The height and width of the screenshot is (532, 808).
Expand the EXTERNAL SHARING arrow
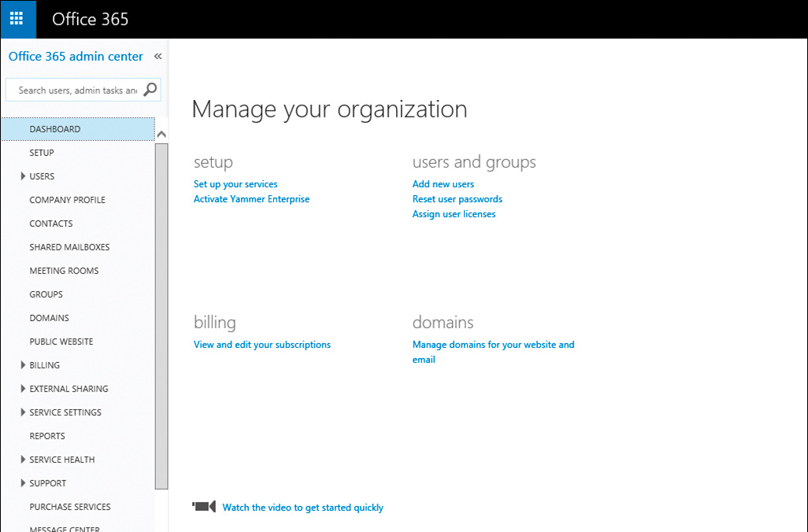point(23,388)
